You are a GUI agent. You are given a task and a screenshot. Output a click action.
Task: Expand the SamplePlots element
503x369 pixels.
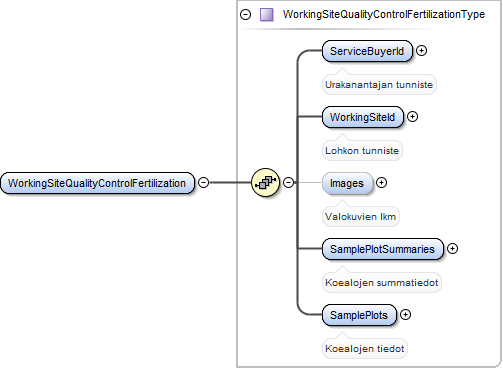click(405, 314)
